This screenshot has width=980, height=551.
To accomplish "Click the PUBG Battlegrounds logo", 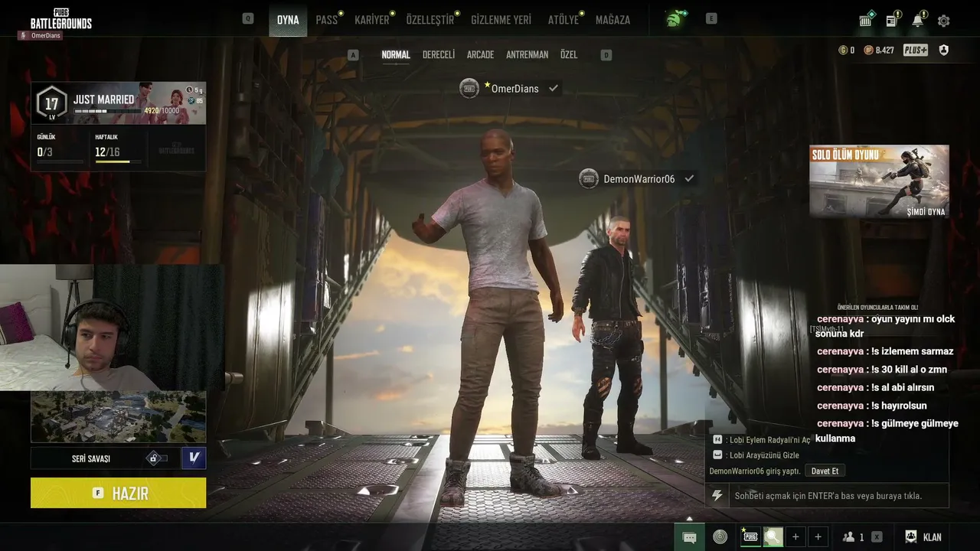I will pos(61,18).
